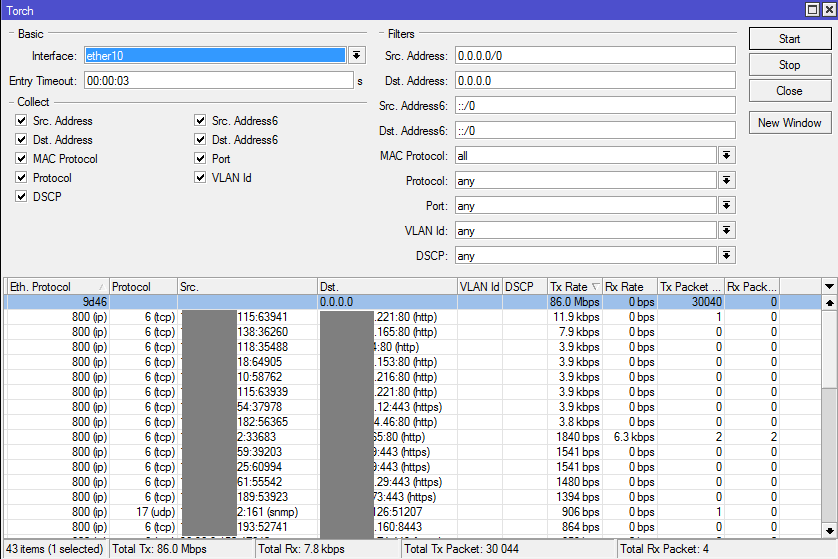The image size is (838, 559).
Task: Sort by the Tx Packet column header
Action: pyautogui.click(x=692, y=287)
